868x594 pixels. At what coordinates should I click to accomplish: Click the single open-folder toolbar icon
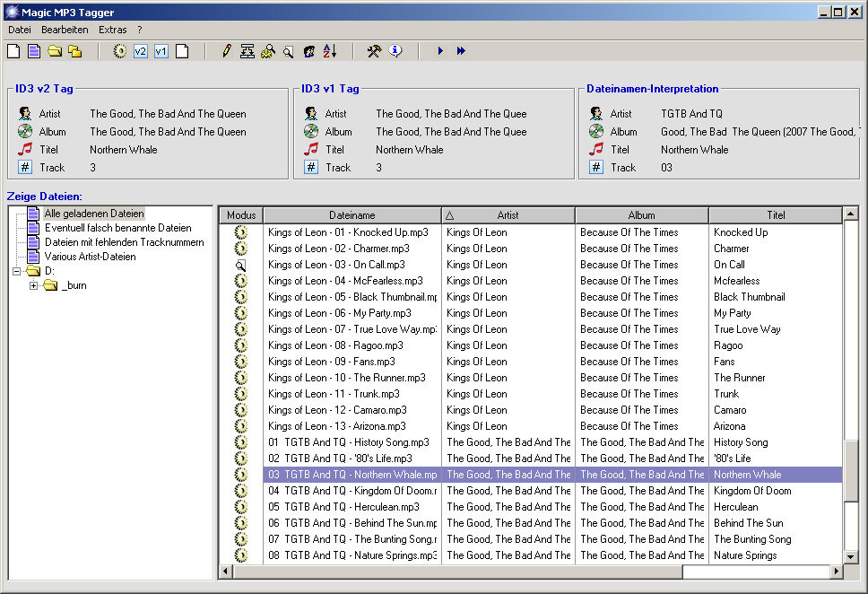54,51
